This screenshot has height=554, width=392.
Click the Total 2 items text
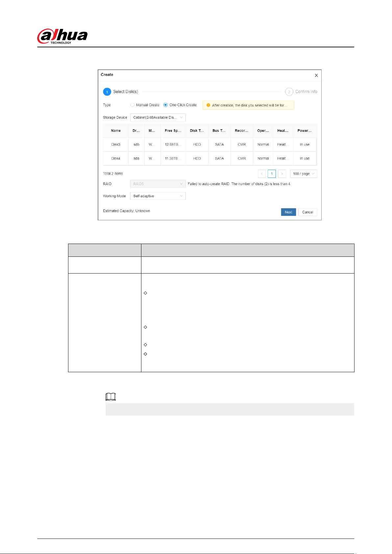point(113,174)
